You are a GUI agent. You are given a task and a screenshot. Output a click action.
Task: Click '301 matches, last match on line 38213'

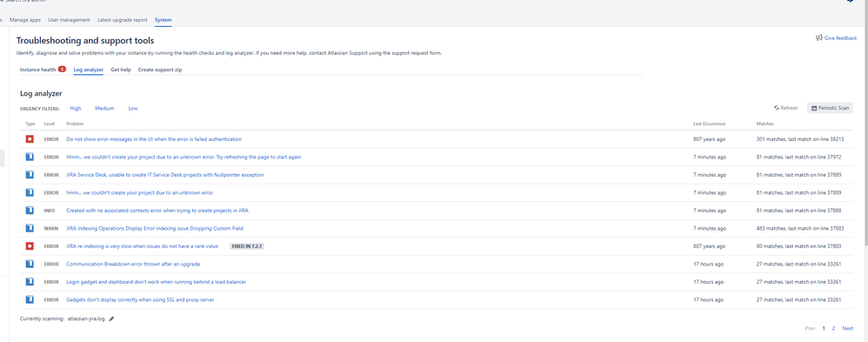point(800,139)
